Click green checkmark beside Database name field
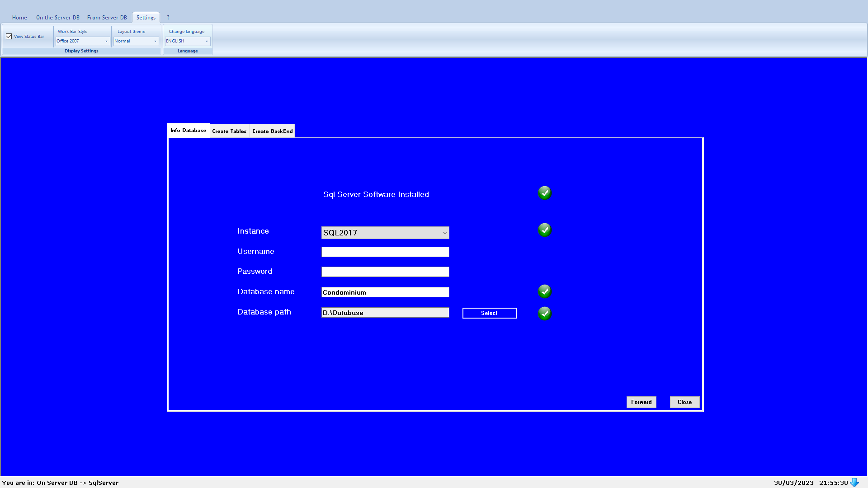The width and height of the screenshot is (868, 488). click(x=544, y=291)
